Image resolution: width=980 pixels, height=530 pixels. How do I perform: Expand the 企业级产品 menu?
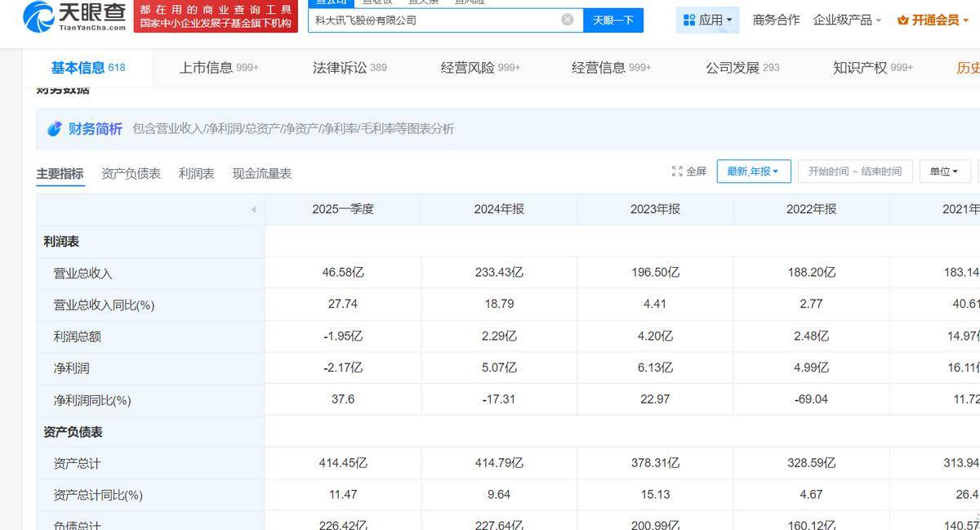[x=847, y=20]
